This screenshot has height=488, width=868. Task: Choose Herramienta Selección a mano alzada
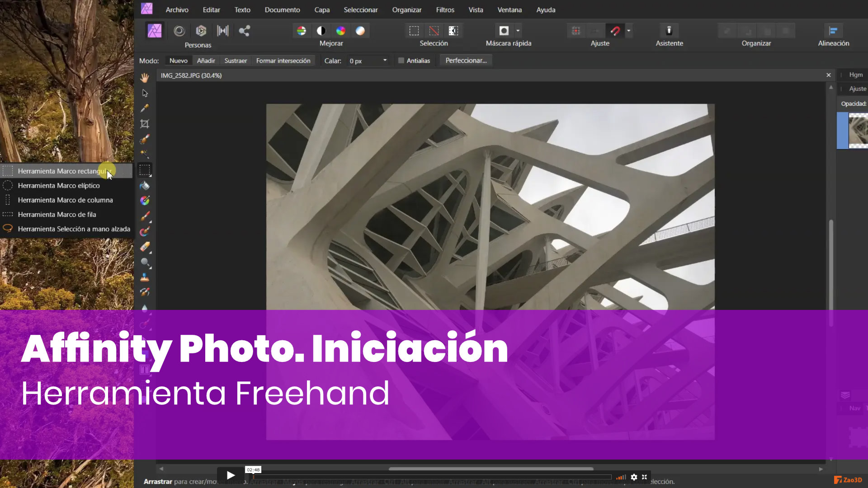[66, 229]
